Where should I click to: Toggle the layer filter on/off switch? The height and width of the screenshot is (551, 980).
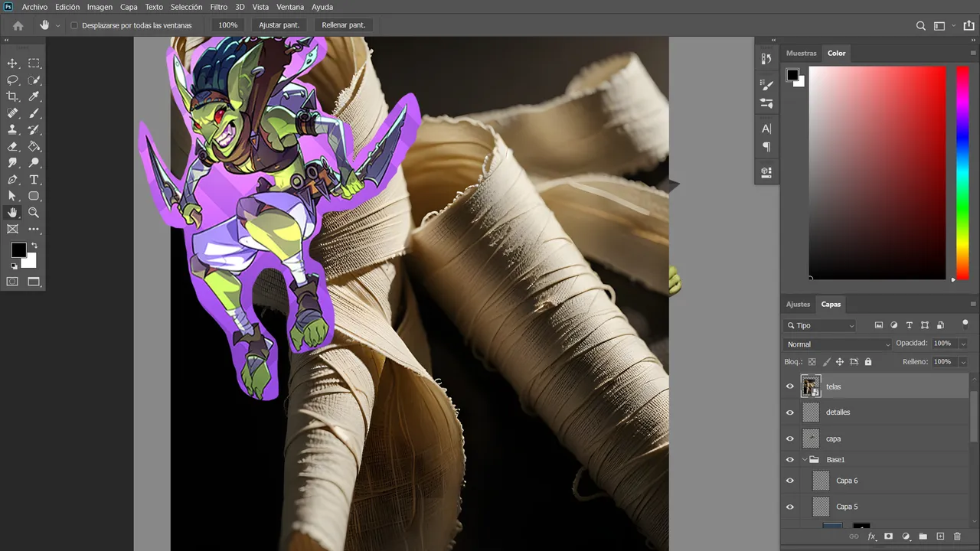point(965,324)
